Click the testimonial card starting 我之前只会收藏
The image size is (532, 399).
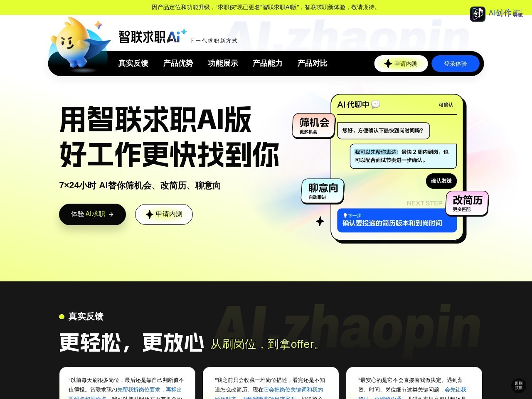[x=271, y=383]
